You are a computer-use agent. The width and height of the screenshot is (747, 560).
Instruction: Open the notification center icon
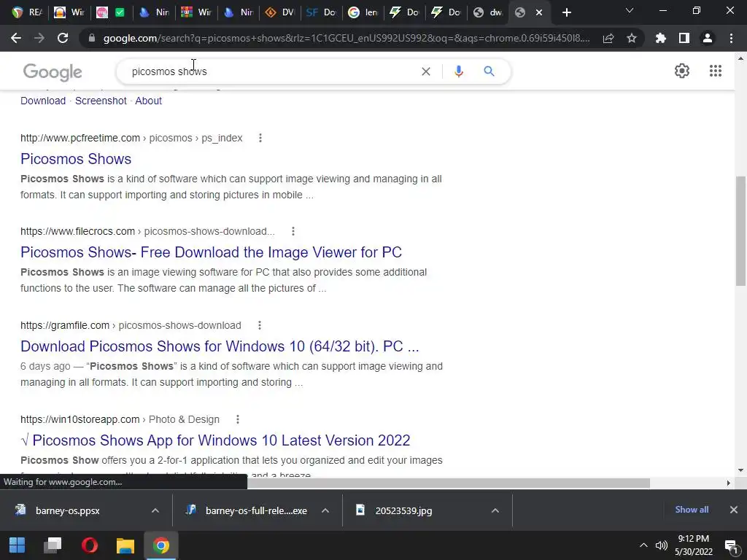tap(730, 545)
